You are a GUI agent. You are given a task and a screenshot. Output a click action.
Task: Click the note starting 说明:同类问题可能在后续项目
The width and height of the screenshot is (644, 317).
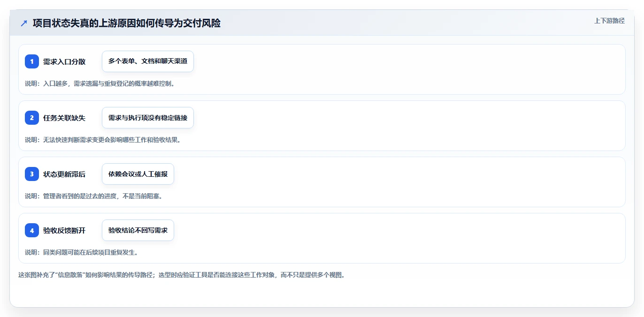(x=81, y=252)
